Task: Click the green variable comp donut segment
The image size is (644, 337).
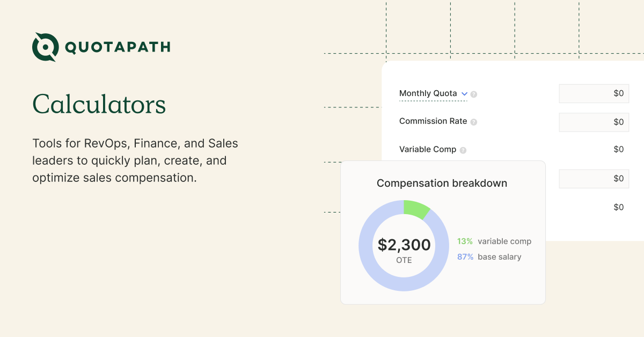Action: click(x=417, y=209)
